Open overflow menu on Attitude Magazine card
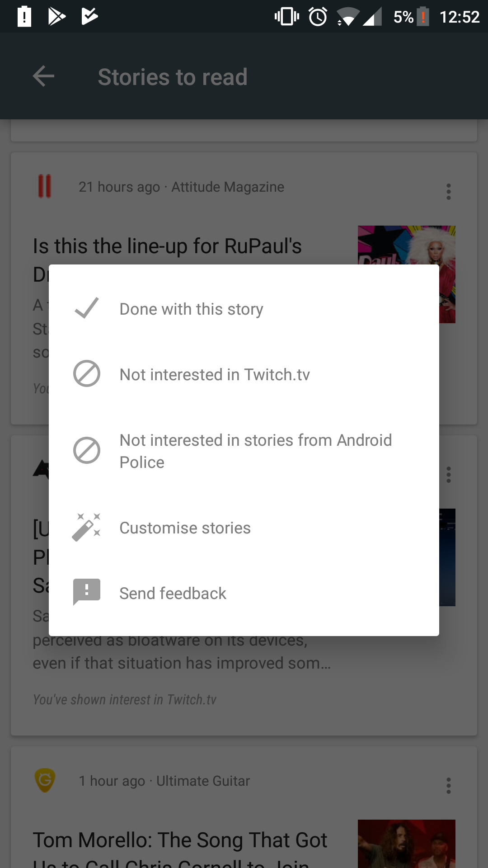This screenshot has height=868, width=488. (x=448, y=192)
